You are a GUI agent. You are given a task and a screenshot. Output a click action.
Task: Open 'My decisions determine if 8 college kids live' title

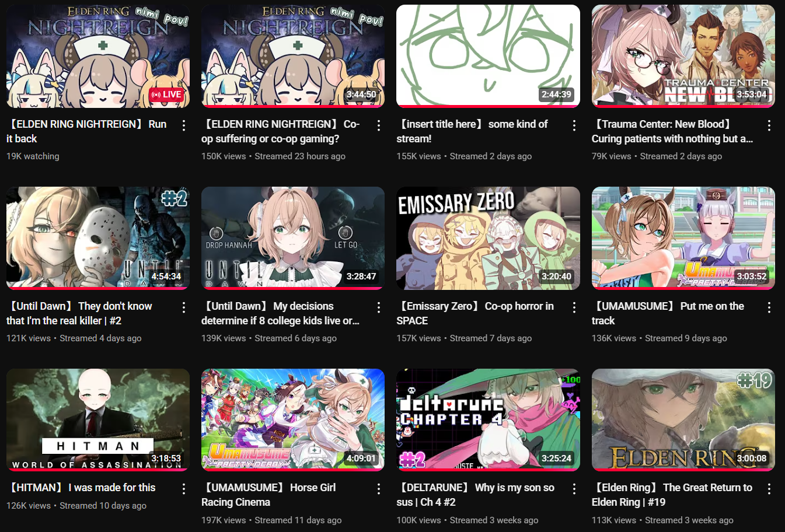280,313
